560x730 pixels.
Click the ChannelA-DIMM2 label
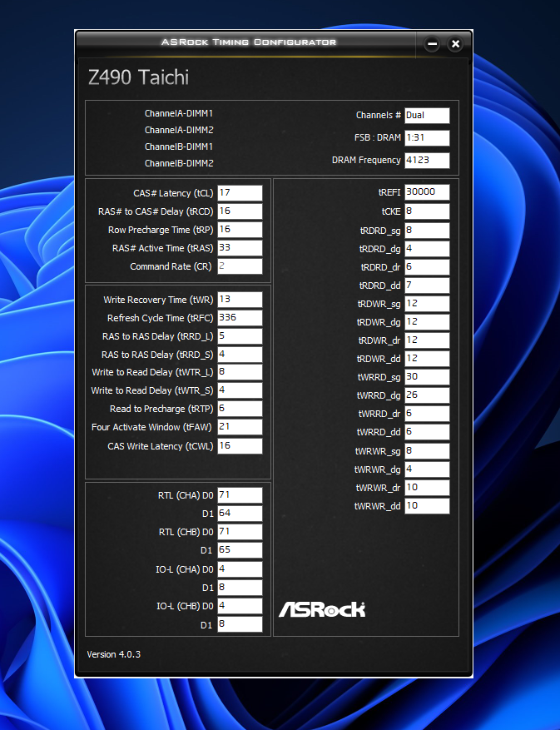click(179, 130)
